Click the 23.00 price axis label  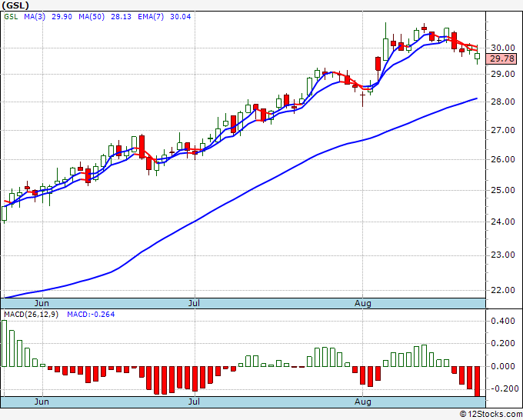503,255
